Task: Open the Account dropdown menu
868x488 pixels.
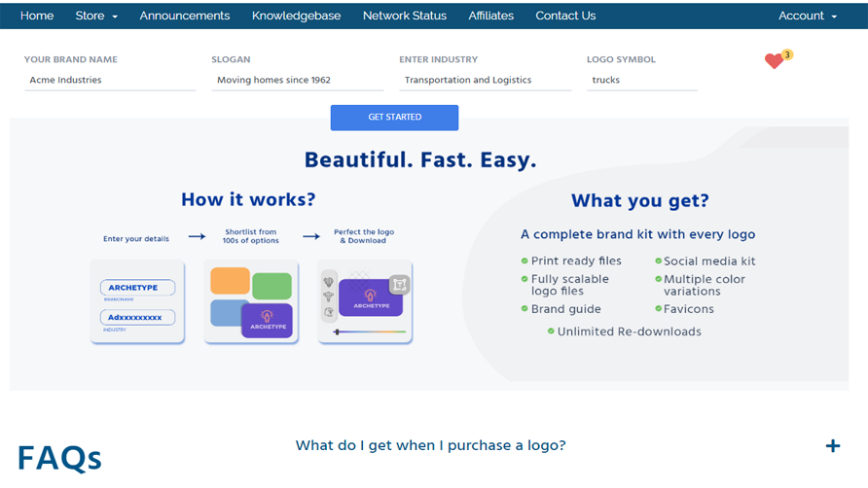Action: 808,16
